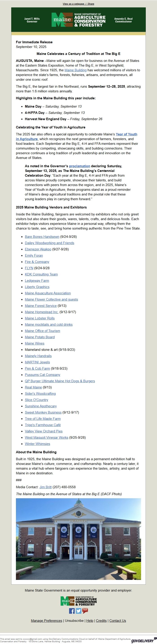The width and height of the screenshot is (157, 644).
Task: Open MARTINI Jewels link
Action: 37,362
